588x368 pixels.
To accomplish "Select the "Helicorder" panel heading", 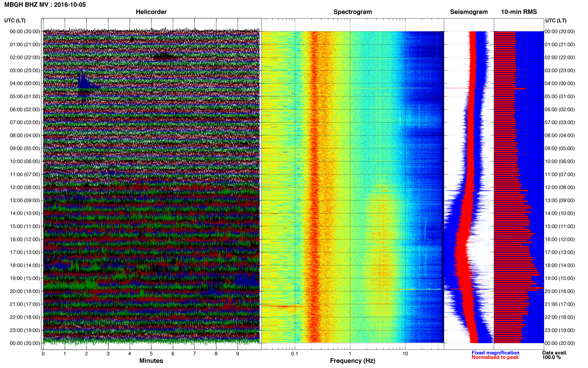I will coord(151,12).
